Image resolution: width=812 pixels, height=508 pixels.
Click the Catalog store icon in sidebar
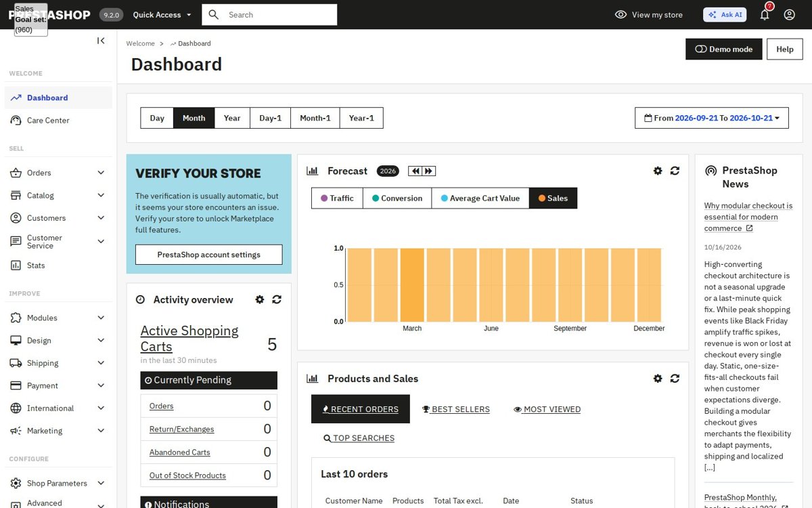coord(16,195)
